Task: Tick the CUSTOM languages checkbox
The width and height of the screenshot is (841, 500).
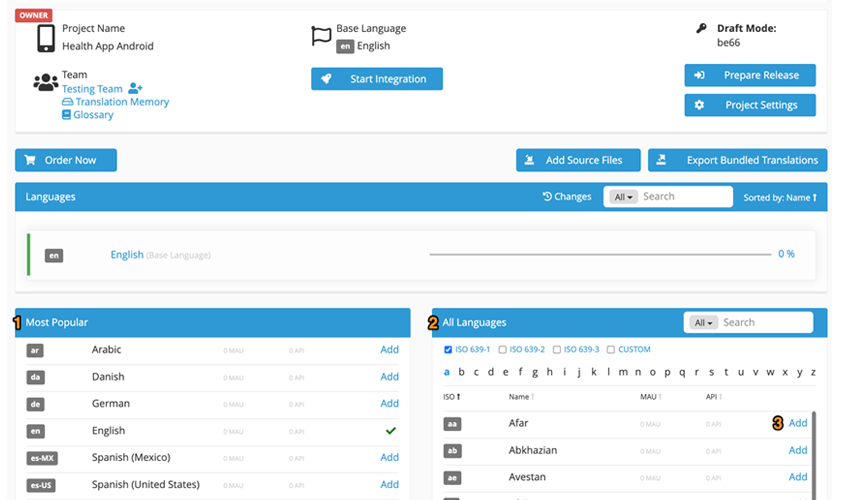Action: click(611, 350)
